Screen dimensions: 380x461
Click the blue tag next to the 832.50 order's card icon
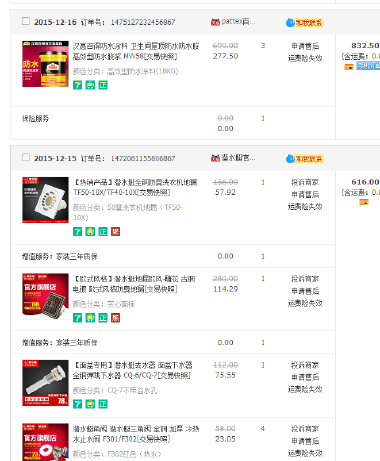pos(368,66)
